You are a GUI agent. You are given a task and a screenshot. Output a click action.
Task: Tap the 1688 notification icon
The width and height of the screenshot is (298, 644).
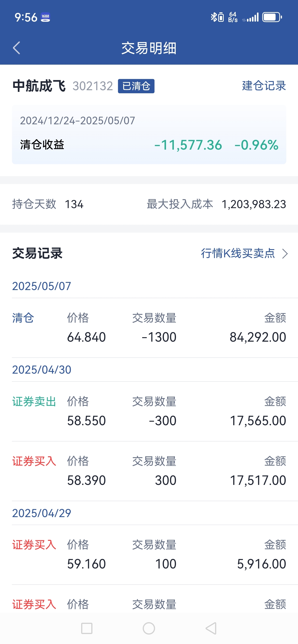coord(45,18)
